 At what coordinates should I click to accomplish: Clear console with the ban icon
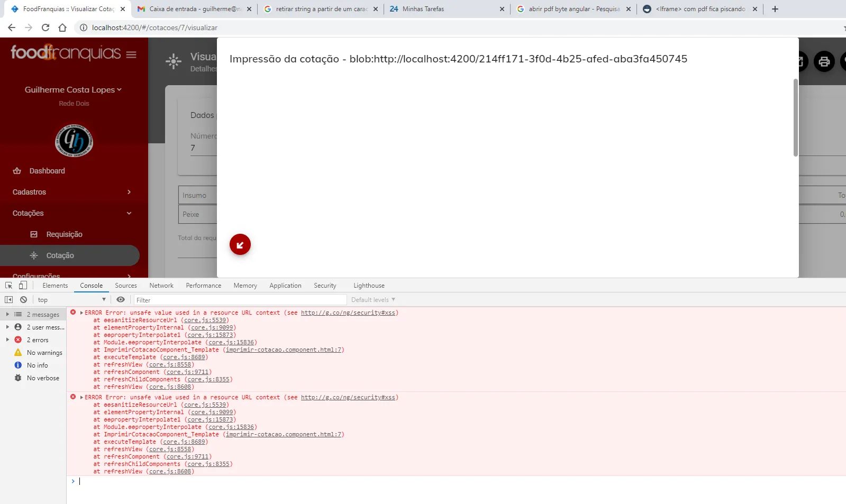click(23, 299)
